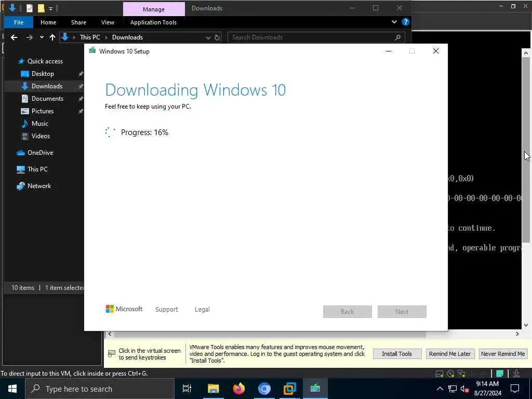The width and height of the screenshot is (532, 399).
Task: Open the address bar history dropdown
Action: (208, 37)
